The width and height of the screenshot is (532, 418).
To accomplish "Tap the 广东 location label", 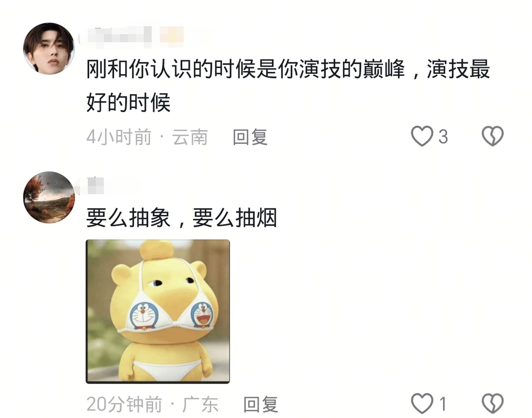I will click(200, 404).
